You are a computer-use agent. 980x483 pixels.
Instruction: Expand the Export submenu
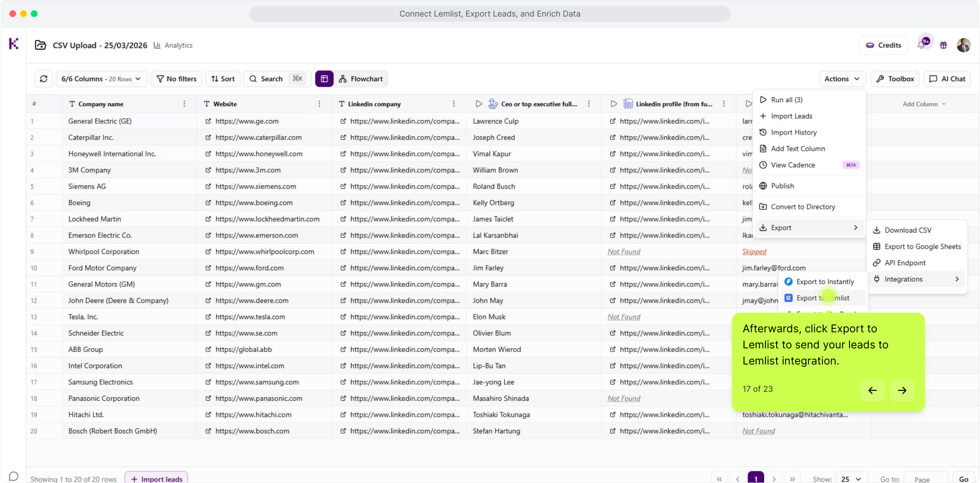pyautogui.click(x=810, y=228)
